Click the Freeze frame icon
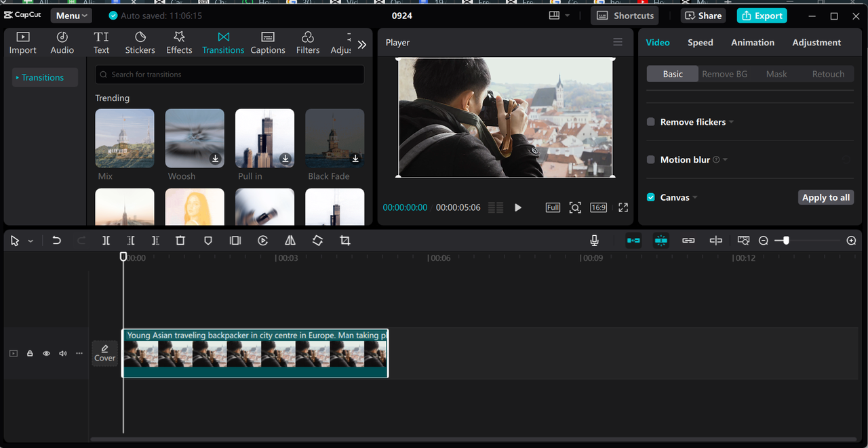Viewport: 868px width, 448px height. coord(235,241)
